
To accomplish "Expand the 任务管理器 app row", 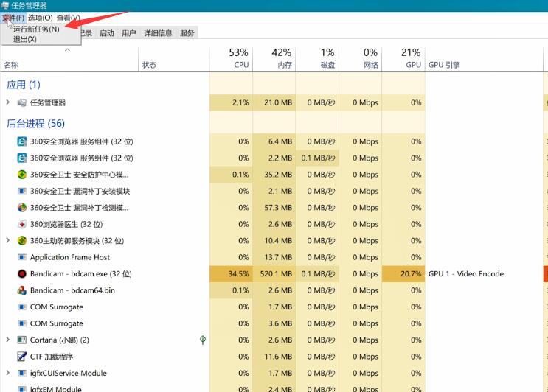I will (x=7, y=102).
